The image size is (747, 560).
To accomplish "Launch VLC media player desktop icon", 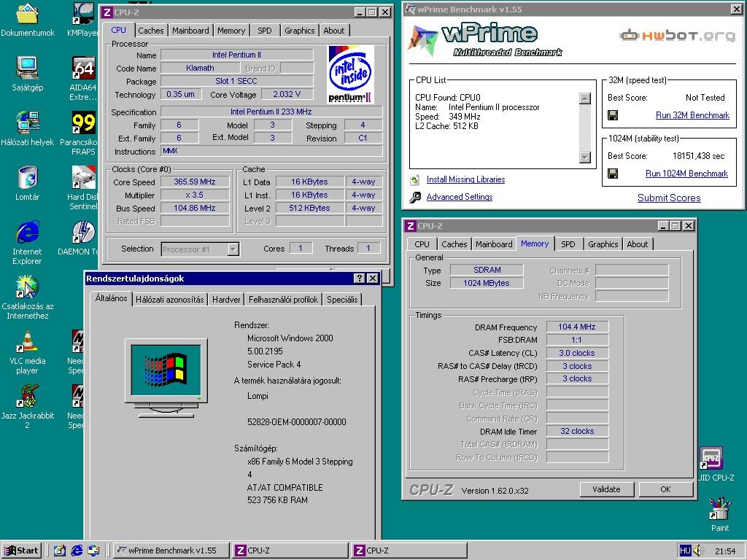I will (x=27, y=341).
